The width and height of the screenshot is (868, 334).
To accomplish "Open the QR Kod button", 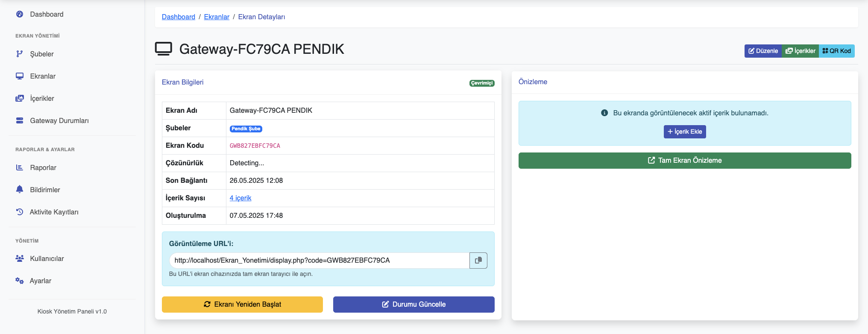I will [837, 51].
